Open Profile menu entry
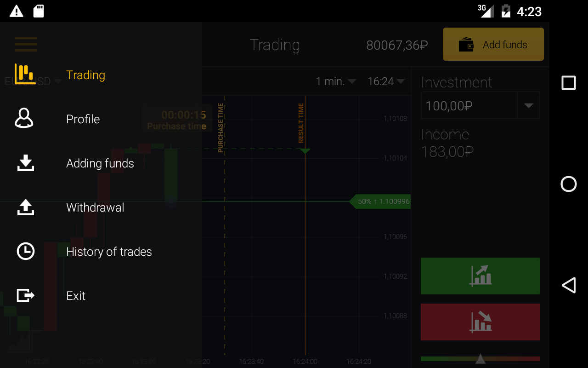Image resolution: width=588 pixels, height=368 pixels. [101, 119]
